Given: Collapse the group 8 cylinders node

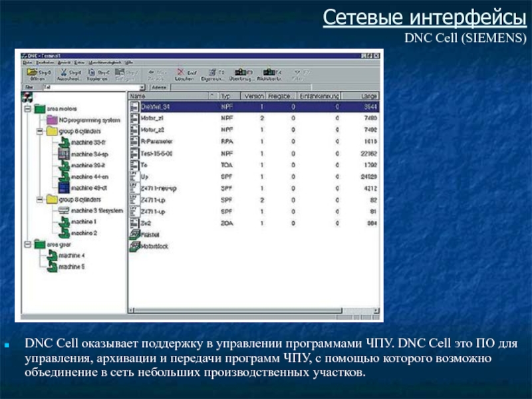Looking at the screenshot, I should (x=40, y=199).
